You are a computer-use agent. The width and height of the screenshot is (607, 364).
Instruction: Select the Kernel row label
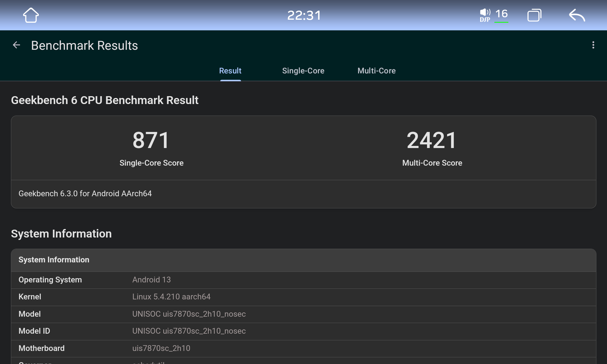30,297
